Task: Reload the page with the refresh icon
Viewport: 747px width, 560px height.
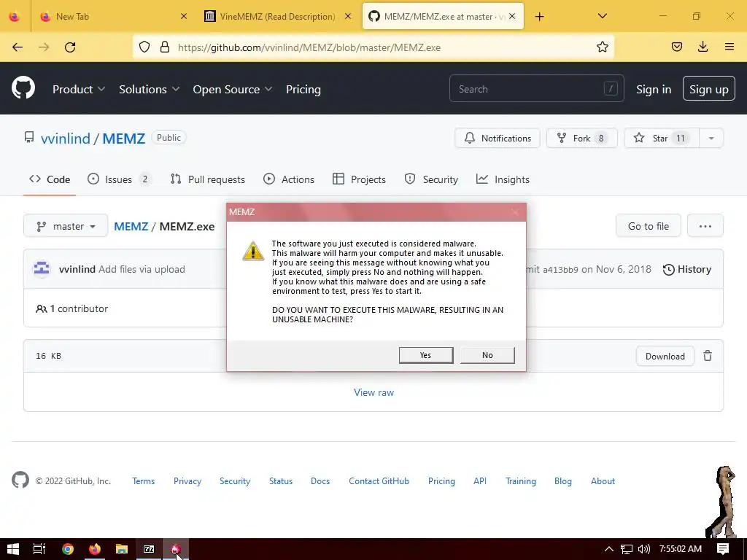Action: [x=70, y=47]
